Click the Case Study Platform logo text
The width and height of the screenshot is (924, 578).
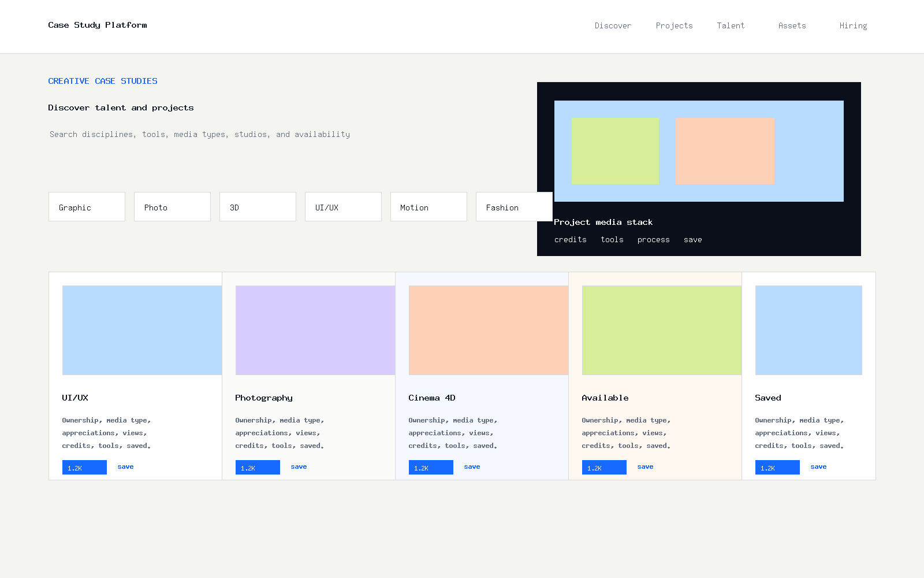[x=98, y=25]
